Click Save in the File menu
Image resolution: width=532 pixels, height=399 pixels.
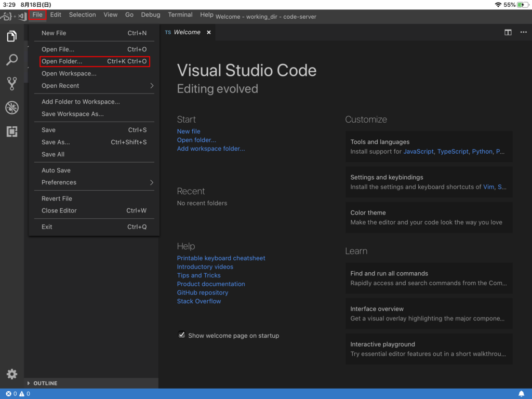click(x=95, y=130)
